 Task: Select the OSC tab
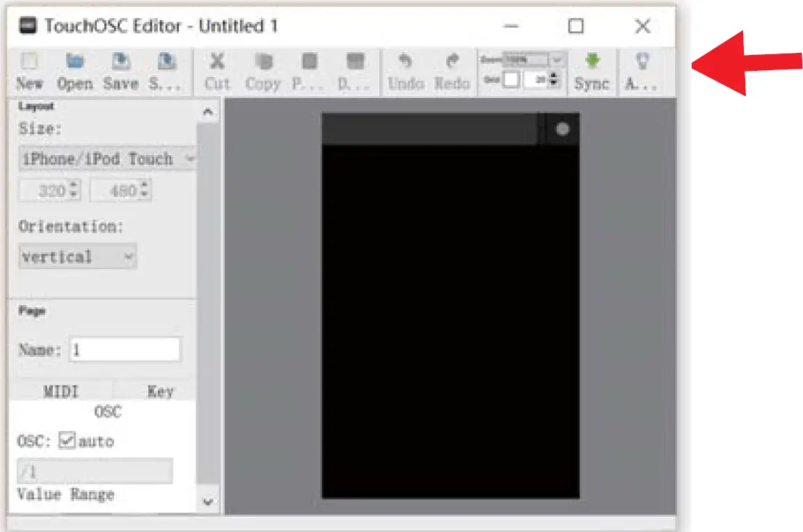[x=108, y=411]
